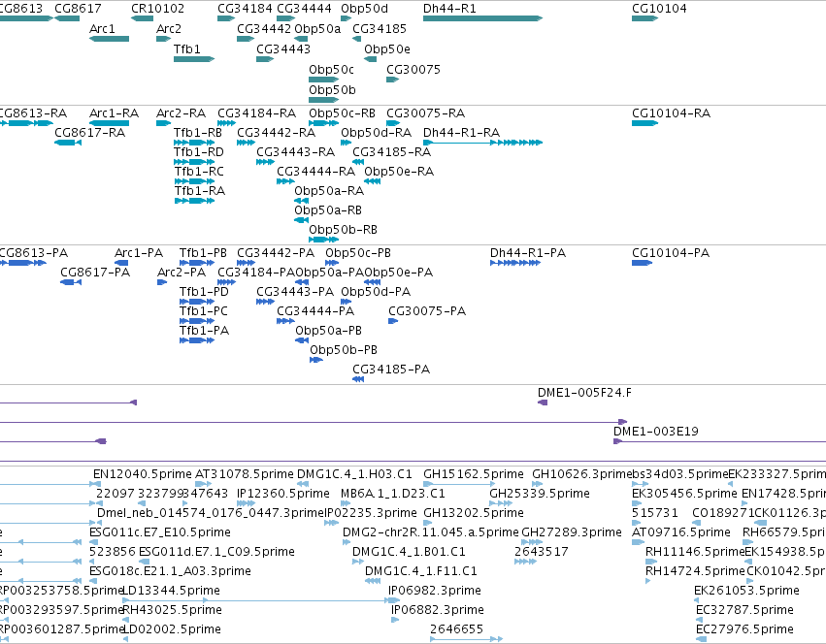The height and width of the screenshot is (644, 826).
Task: Select the GH25339.5prime EST label
Action: (x=540, y=494)
